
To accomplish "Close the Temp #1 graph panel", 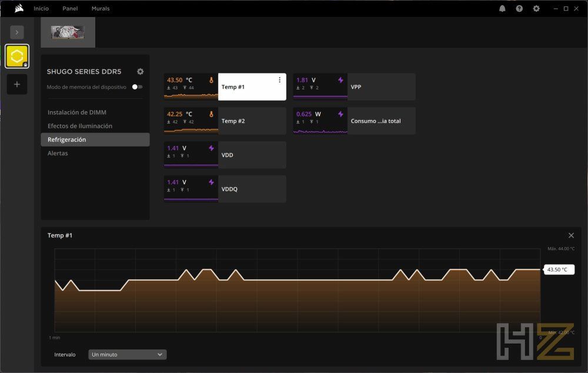I will pos(571,235).
